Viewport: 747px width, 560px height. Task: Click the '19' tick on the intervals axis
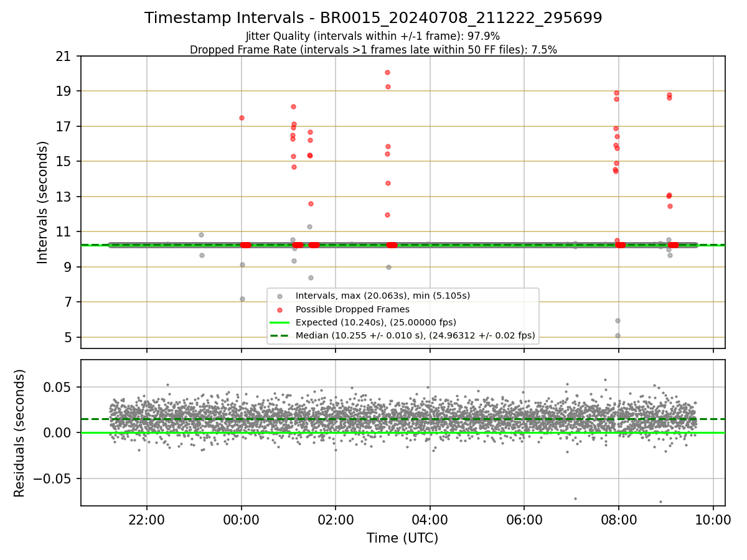coord(64,91)
